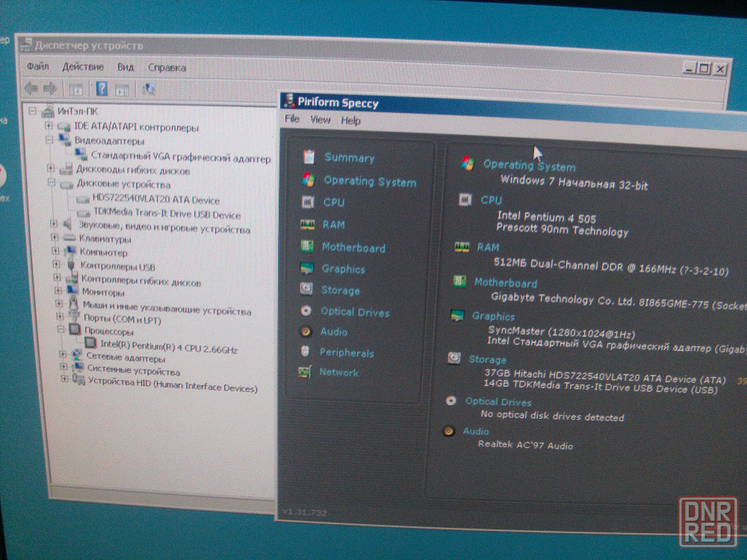
Task: Click Operating System icon in Speccy sidebar
Action: (309, 179)
